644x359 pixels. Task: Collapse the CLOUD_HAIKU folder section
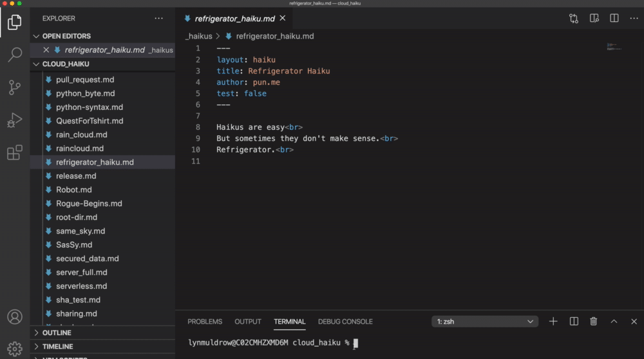pos(102,64)
